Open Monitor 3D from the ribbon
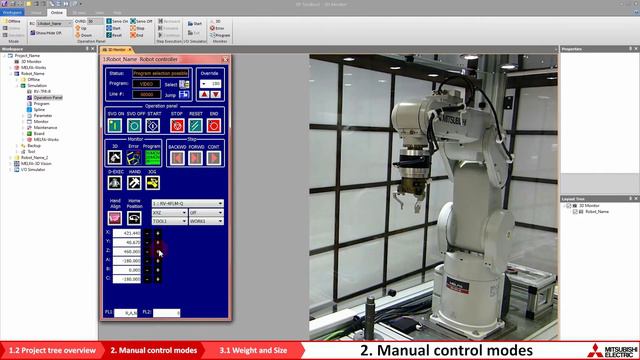Viewport: 640px width, 360px height. coord(216,21)
